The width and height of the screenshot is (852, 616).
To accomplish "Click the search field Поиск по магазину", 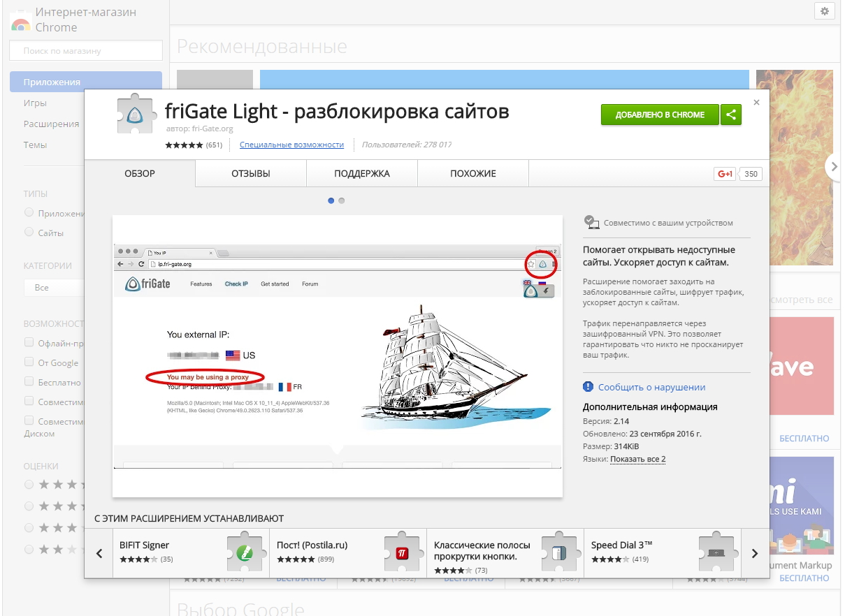I will [86, 50].
